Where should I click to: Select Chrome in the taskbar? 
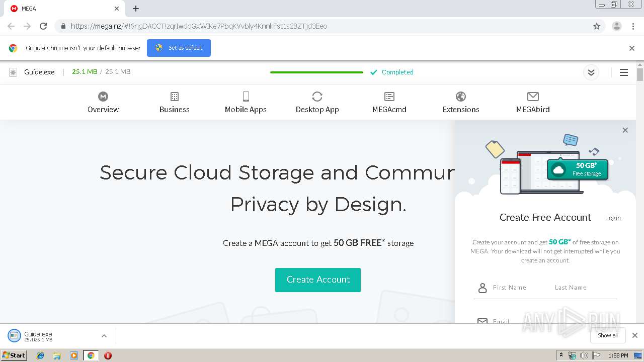click(91, 355)
